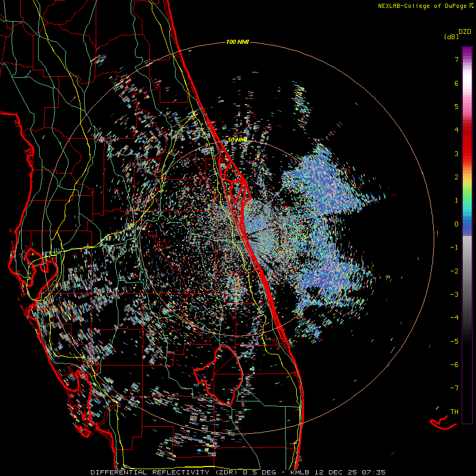
Task: Click the TH threshold label on the legend
Action: click(x=454, y=412)
